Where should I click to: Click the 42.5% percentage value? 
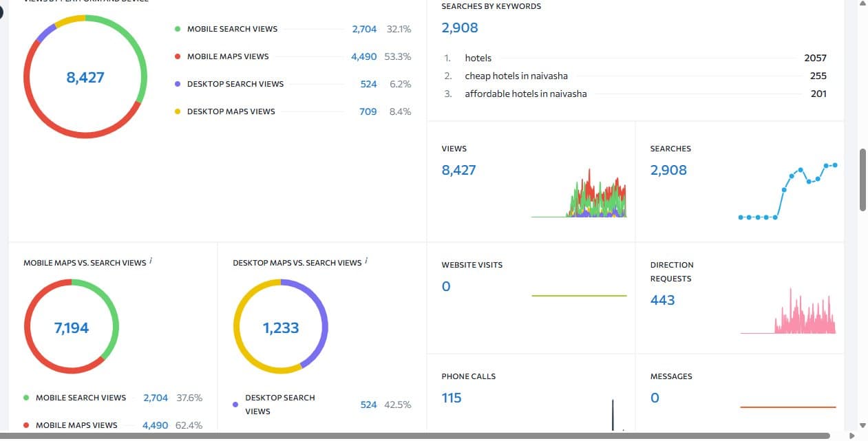pyautogui.click(x=398, y=405)
